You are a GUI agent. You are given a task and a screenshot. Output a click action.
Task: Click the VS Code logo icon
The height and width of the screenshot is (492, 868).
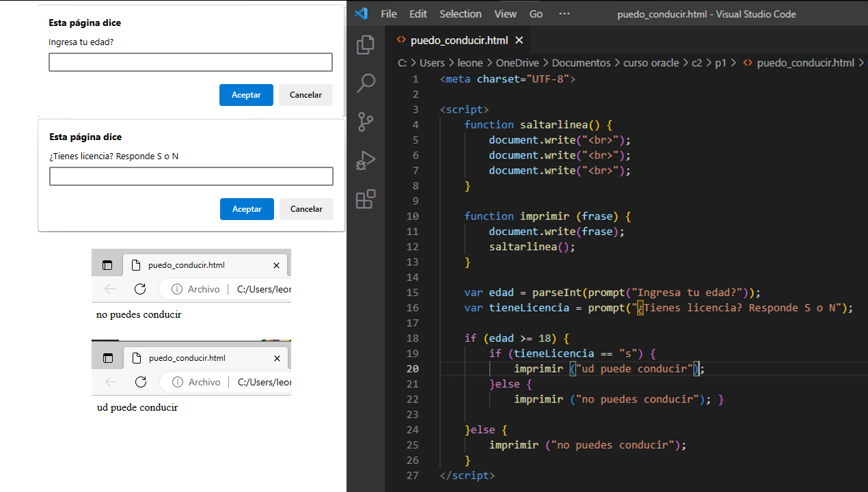point(362,14)
